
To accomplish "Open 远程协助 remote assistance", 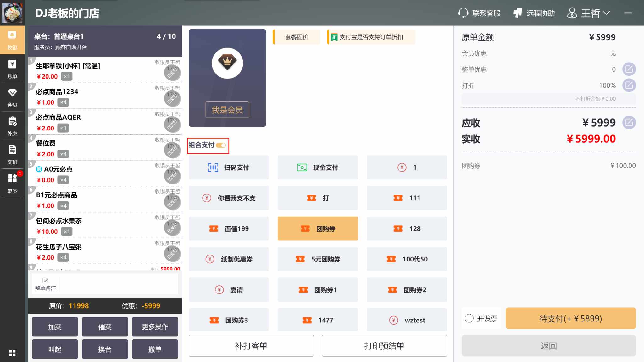I will pyautogui.click(x=534, y=13).
